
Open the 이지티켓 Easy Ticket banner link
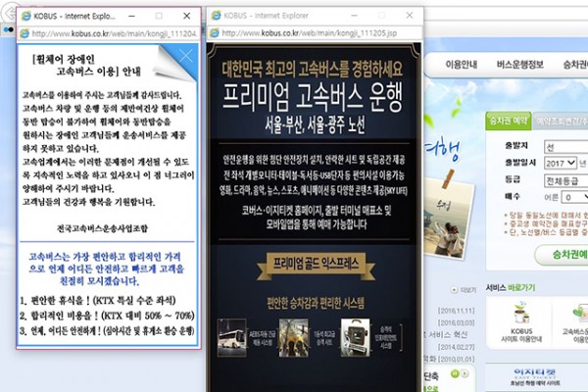point(536,377)
